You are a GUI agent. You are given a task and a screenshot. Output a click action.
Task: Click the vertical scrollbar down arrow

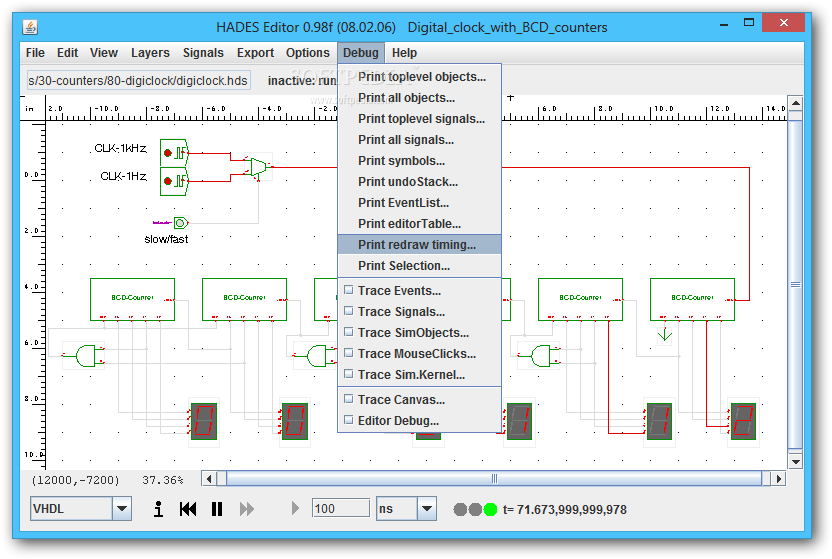point(795,461)
